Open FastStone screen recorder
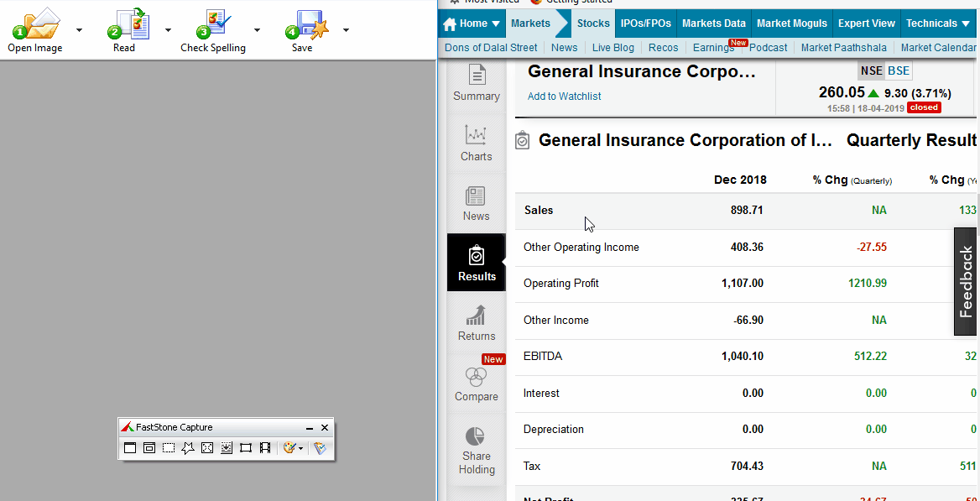 point(265,448)
